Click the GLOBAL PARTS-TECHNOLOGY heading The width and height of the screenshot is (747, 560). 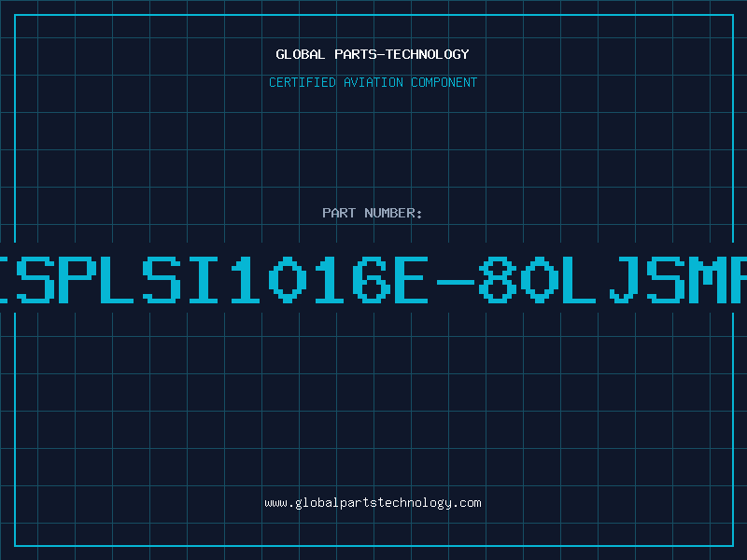point(373,54)
